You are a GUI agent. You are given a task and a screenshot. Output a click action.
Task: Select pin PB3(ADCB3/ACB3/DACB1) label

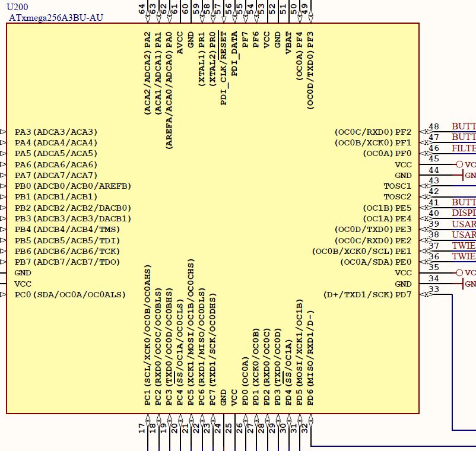(x=73, y=218)
